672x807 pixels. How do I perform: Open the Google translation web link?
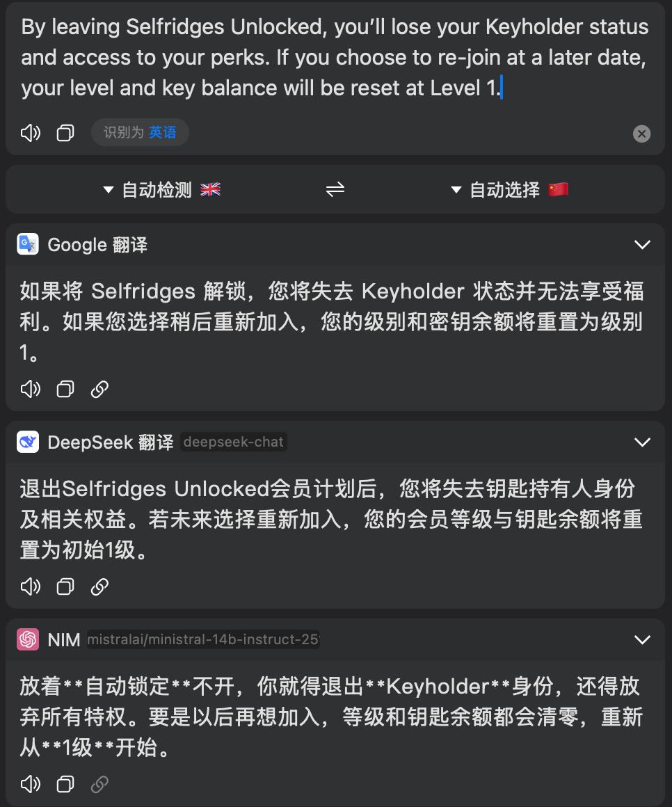pyautogui.click(x=99, y=389)
